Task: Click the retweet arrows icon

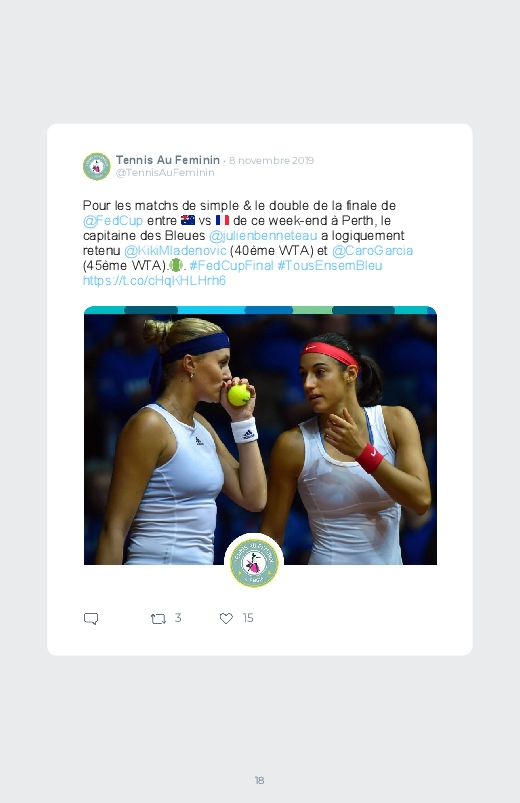Action: 158,619
